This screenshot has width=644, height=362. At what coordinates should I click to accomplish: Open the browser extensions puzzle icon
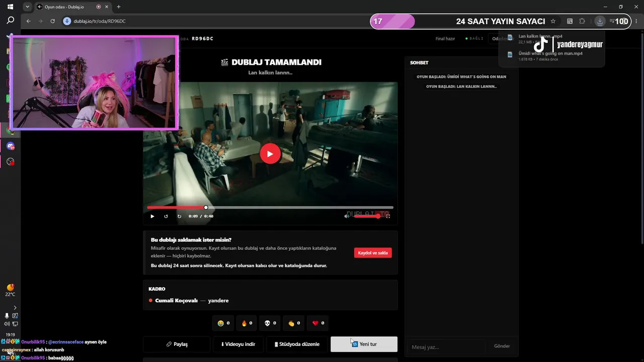tap(582, 21)
